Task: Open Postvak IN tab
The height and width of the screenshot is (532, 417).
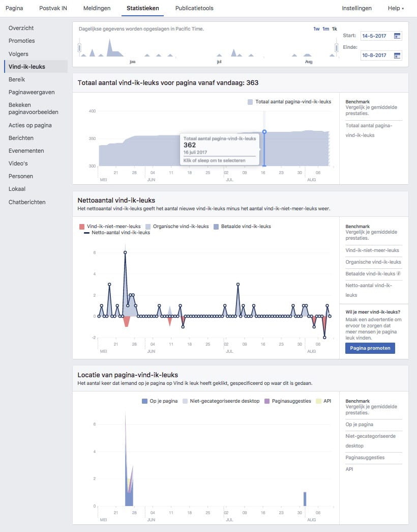Action: pyautogui.click(x=53, y=8)
